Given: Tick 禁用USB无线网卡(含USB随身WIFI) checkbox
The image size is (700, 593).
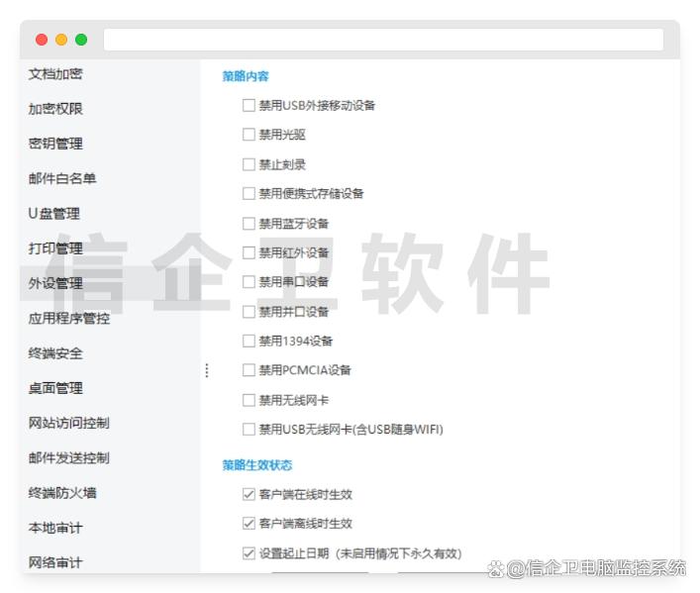Looking at the screenshot, I should [249, 429].
